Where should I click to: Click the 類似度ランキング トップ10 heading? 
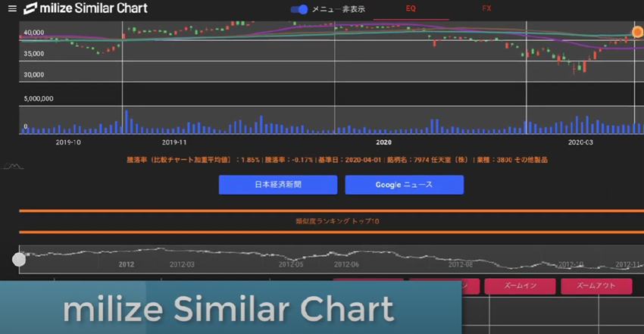[337, 221]
